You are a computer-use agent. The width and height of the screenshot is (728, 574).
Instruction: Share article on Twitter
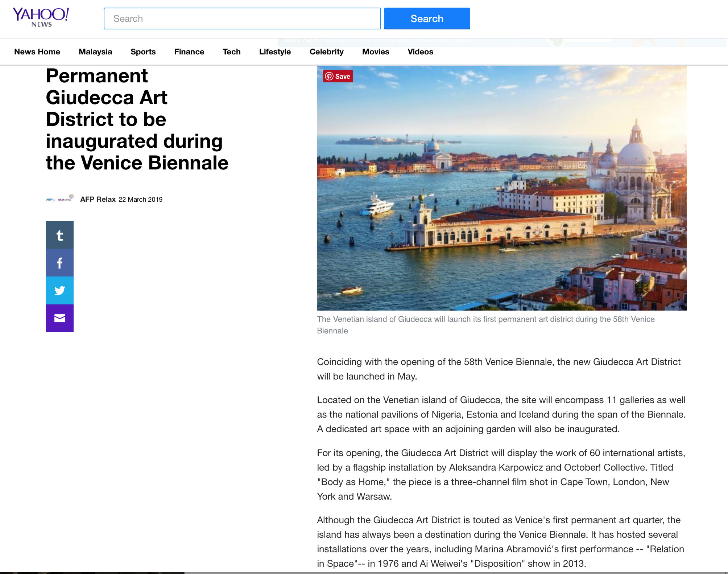[60, 290]
